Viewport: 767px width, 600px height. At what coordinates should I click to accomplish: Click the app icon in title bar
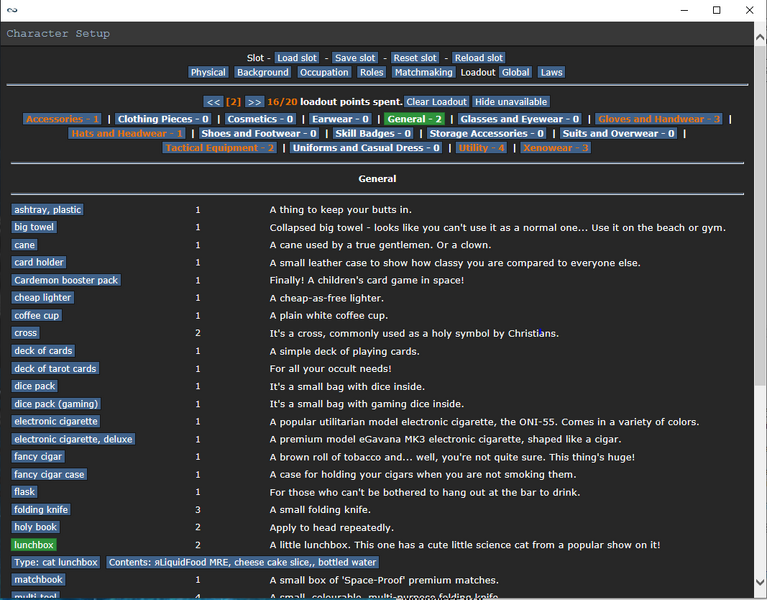[x=12, y=10]
